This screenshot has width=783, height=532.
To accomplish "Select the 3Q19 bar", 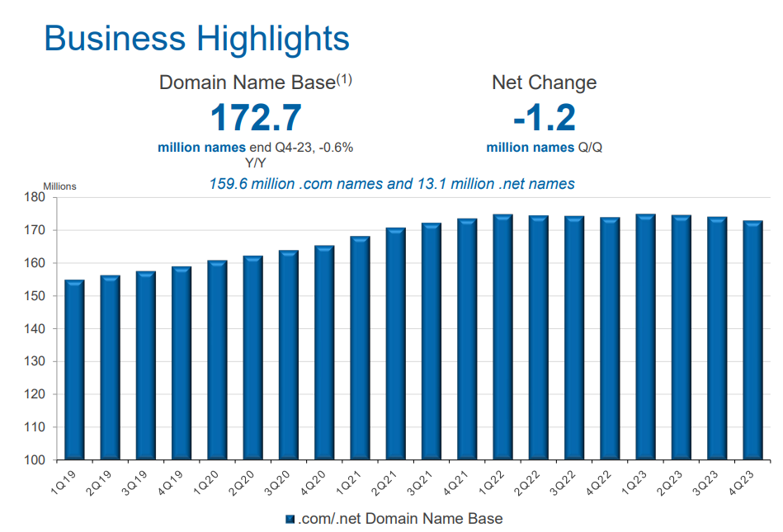I will pyautogui.click(x=146, y=365).
